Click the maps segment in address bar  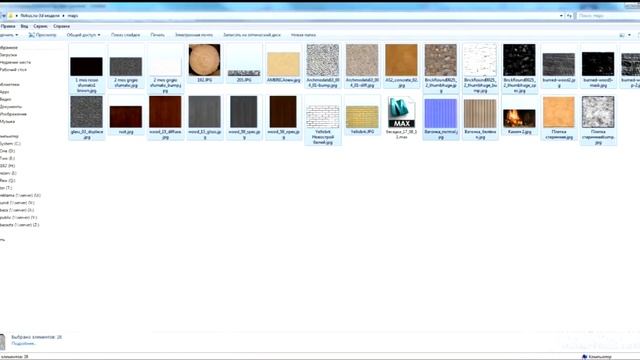[73, 16]
